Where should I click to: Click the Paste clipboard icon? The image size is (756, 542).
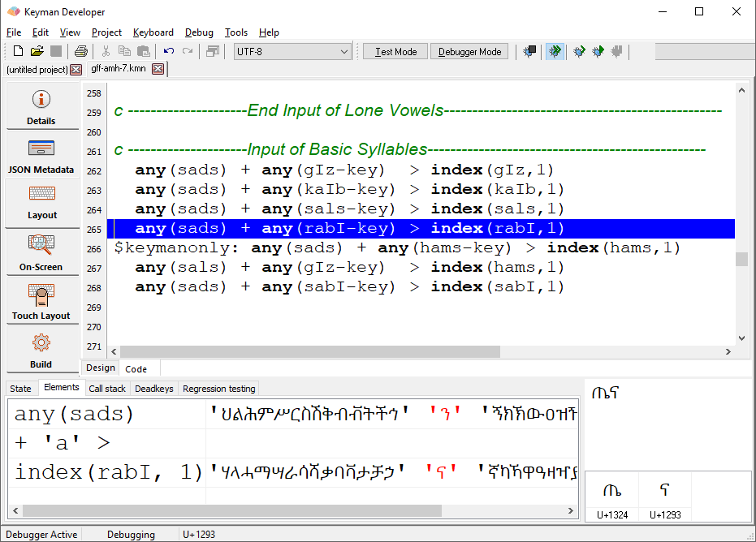[143, 51]
